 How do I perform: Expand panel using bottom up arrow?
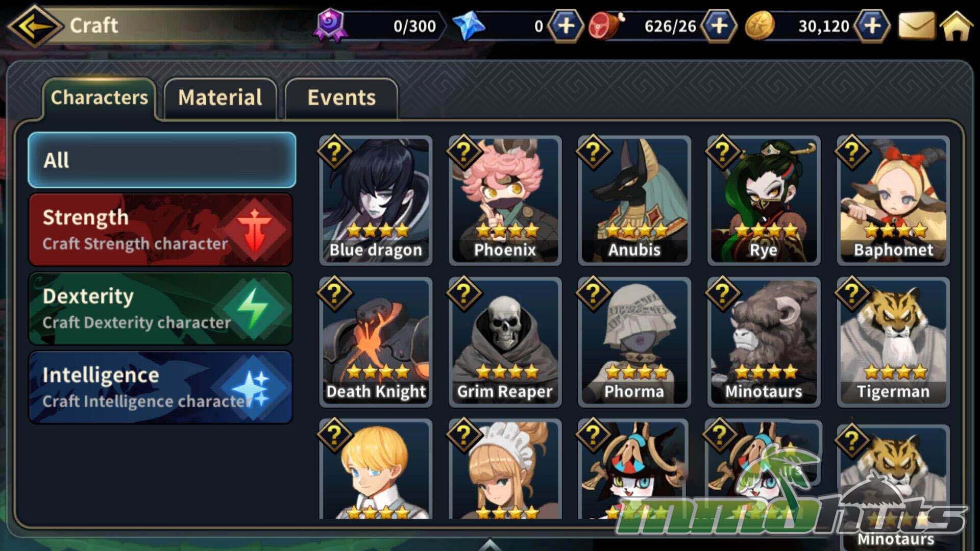pos(490,545)
